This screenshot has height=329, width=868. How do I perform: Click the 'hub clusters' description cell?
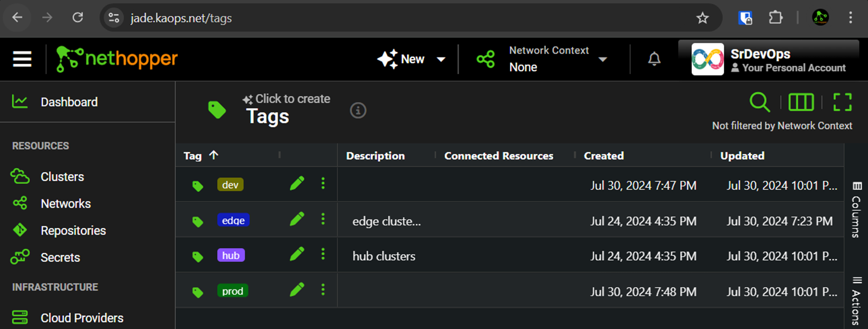(x=384, y=256)
